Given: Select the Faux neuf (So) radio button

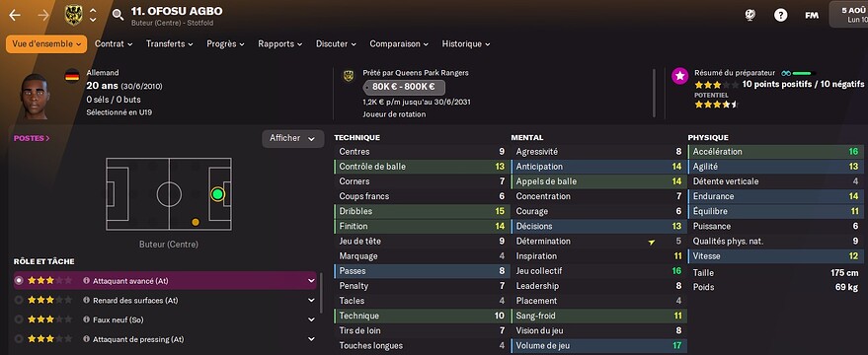Looking at the screenshot, I should click(20, 319).
